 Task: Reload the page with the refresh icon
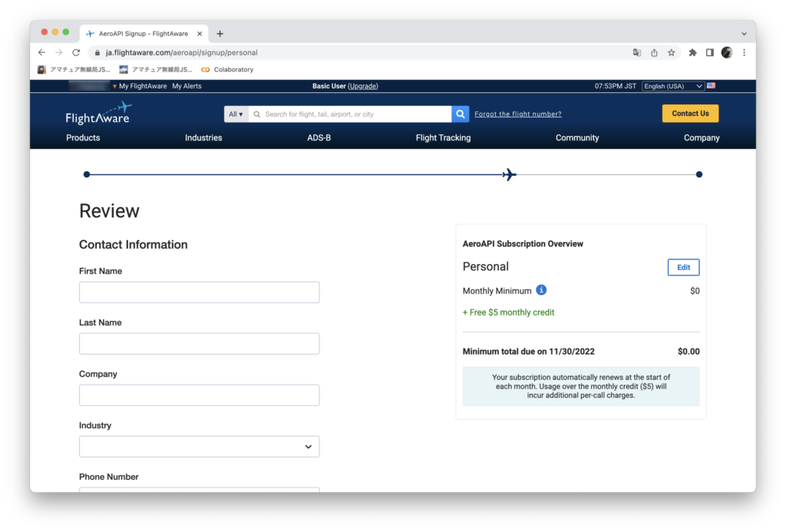[76, 53]
